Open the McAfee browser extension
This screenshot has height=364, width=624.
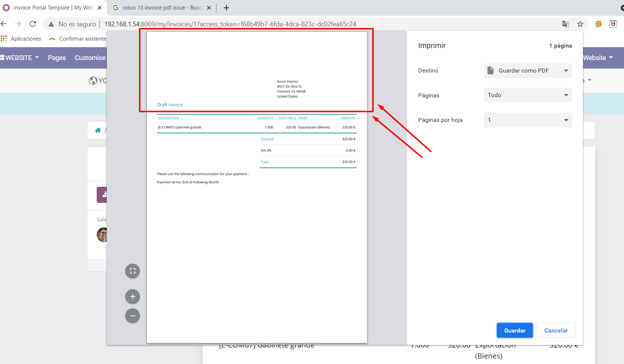click(613, 24)
